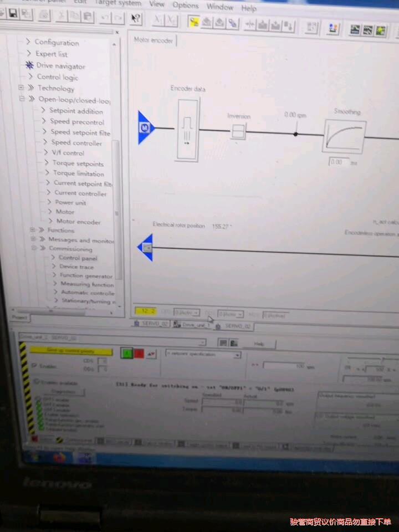This screenshot has width=399, height=532.
Task: Open the n setpoint specification dropdown
Action: (203, 355)
